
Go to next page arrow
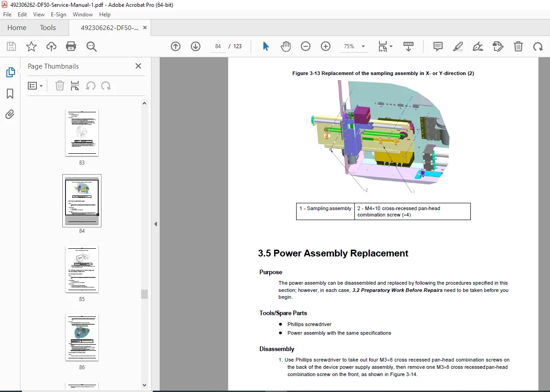[x=196, y=46]
